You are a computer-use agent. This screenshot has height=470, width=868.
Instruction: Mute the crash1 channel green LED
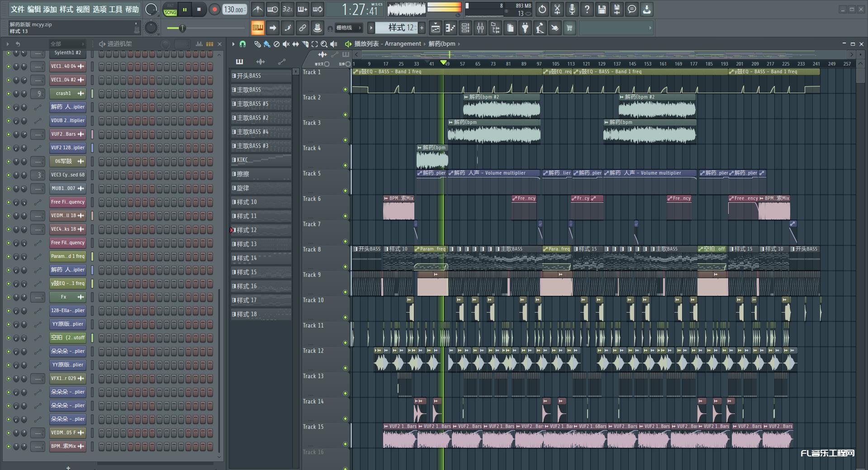tap(8, 93)
